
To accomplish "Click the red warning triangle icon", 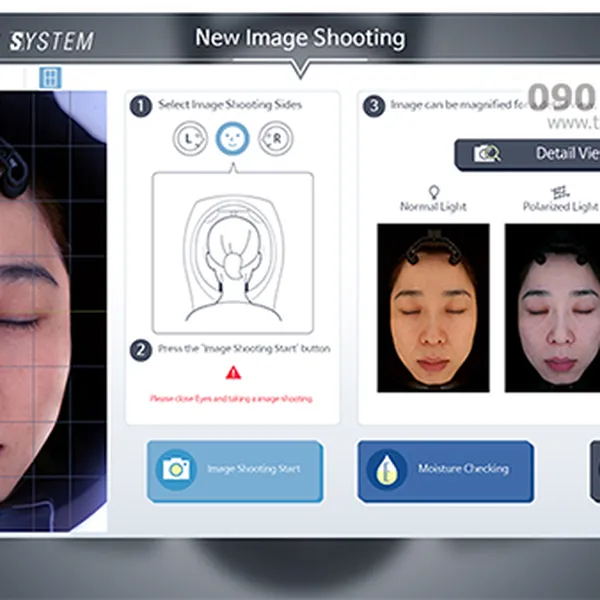I will pos(233,373).
